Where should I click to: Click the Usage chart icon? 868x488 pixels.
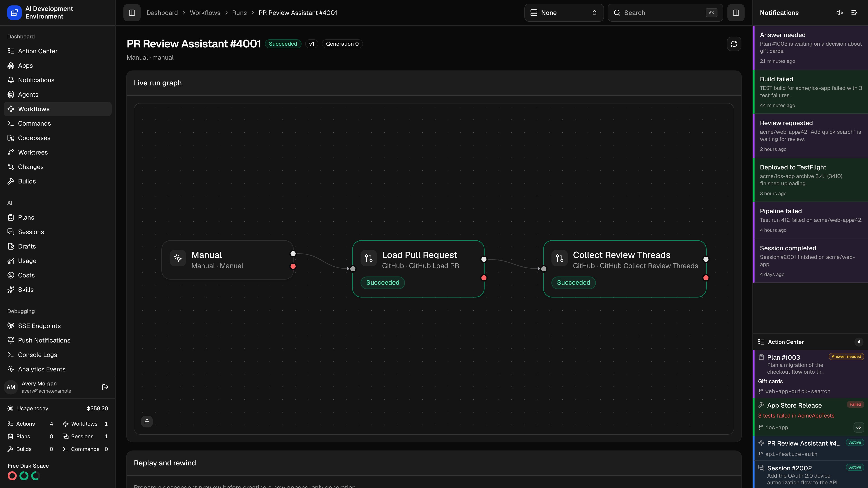(11, 261)
